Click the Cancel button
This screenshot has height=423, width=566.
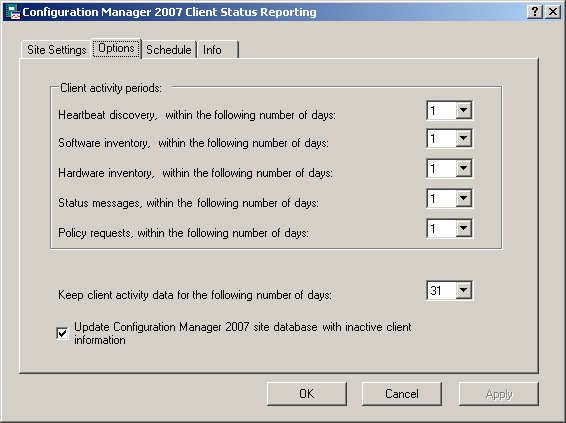(402, 394)
